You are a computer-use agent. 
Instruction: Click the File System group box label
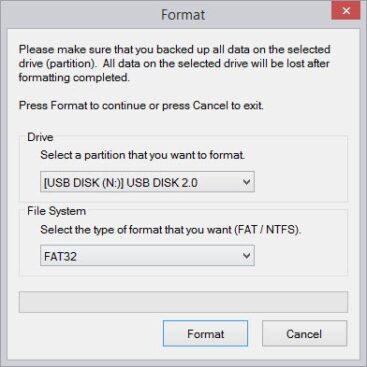[56, 211]
